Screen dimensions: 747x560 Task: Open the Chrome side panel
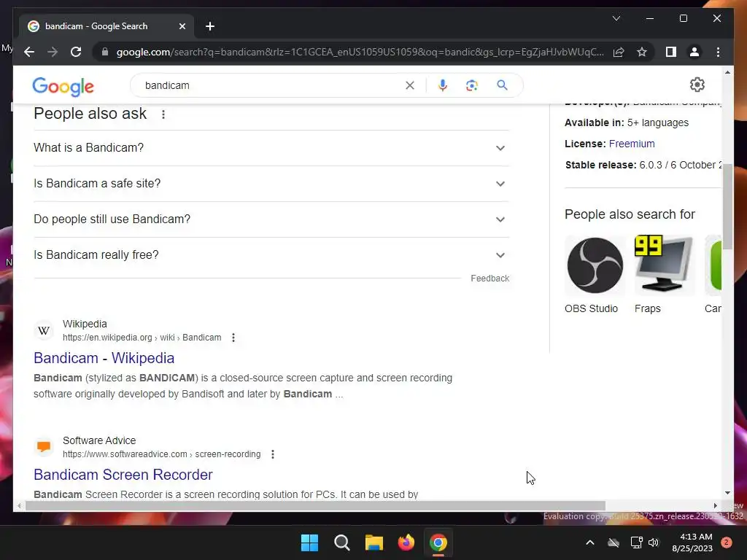671,52
